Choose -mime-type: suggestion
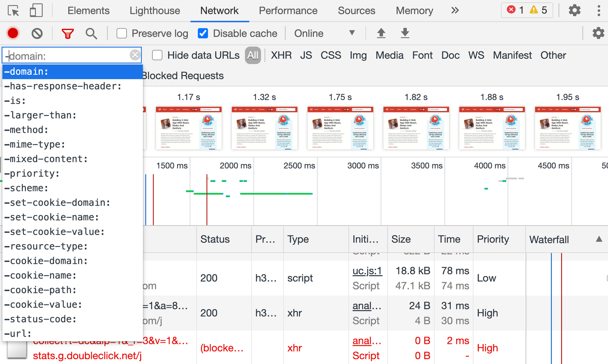608x364 pixels. [73, 144]
